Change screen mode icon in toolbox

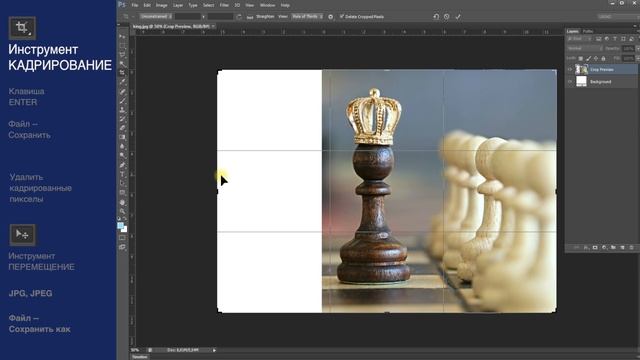point(122,247)
